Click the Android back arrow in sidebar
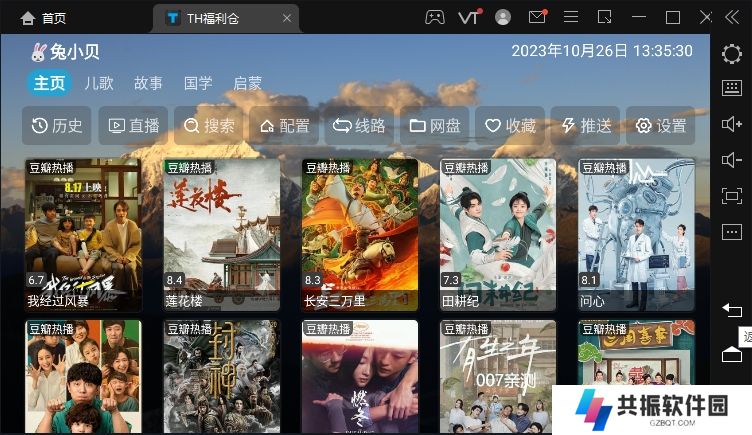The height and width of the screenshot is (435, 752). click(x=731, y=310)
